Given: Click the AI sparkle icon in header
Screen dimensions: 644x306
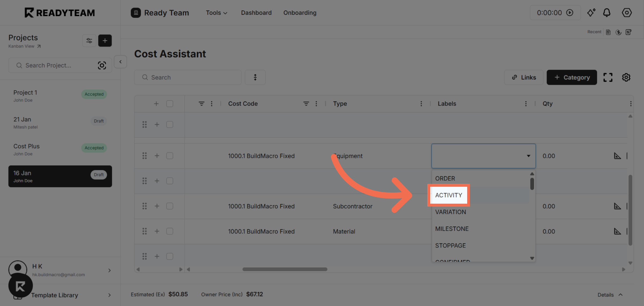Looking at the screenshot, I should [x=591, y=13].
